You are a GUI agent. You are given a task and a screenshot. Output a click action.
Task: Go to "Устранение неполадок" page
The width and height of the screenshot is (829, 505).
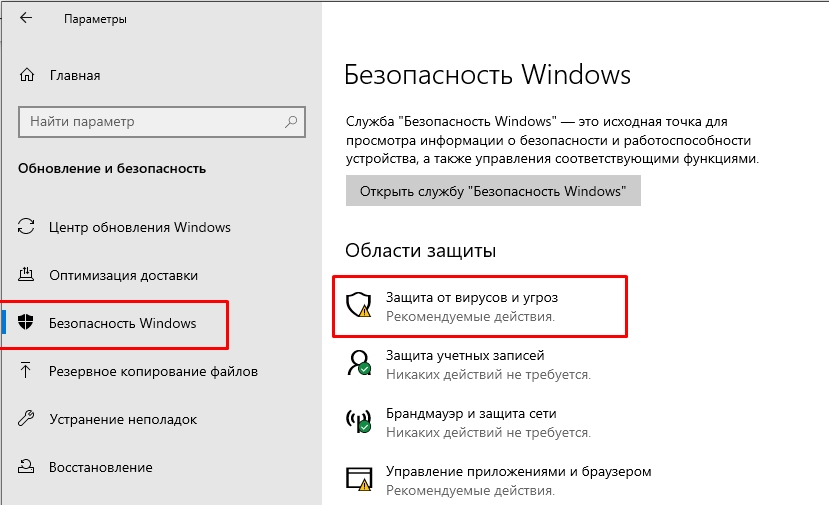coord(122,419)
